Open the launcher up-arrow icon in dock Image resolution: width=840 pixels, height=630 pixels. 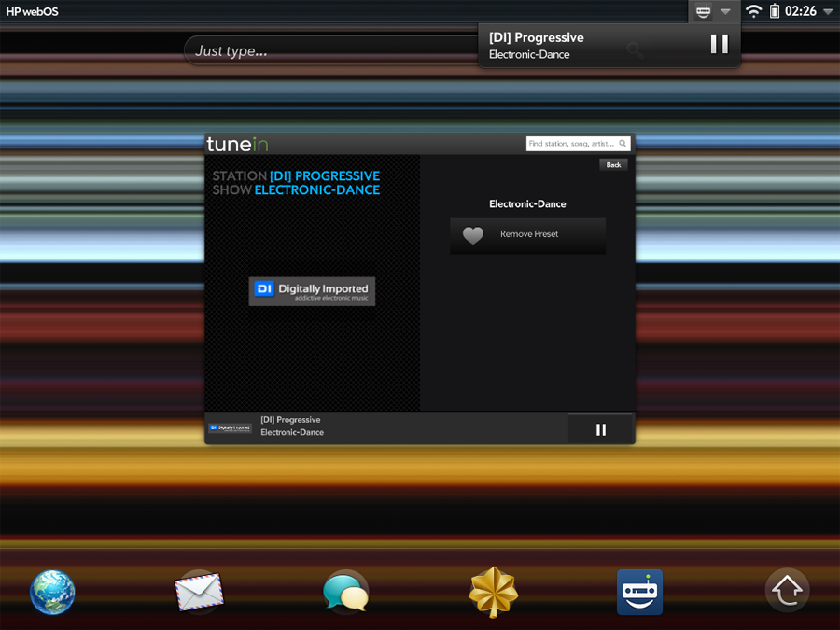tap(787, 591)
